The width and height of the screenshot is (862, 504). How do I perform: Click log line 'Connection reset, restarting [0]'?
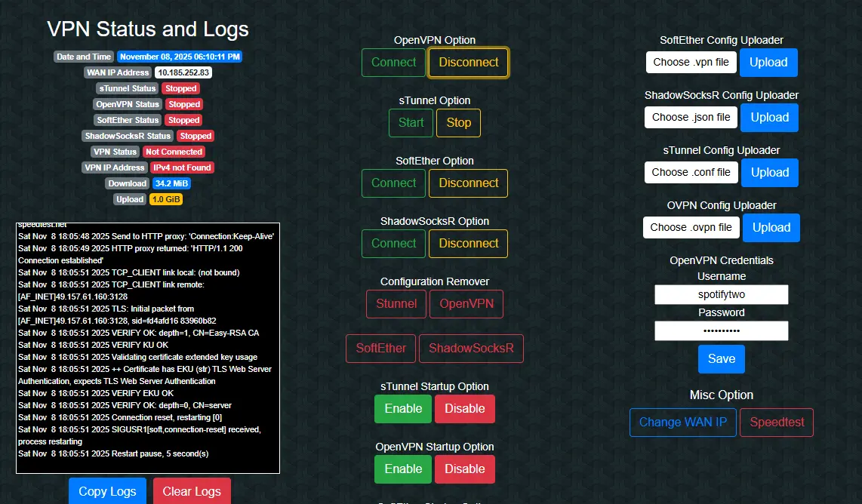pyautogui.click(x=120, y=417)
